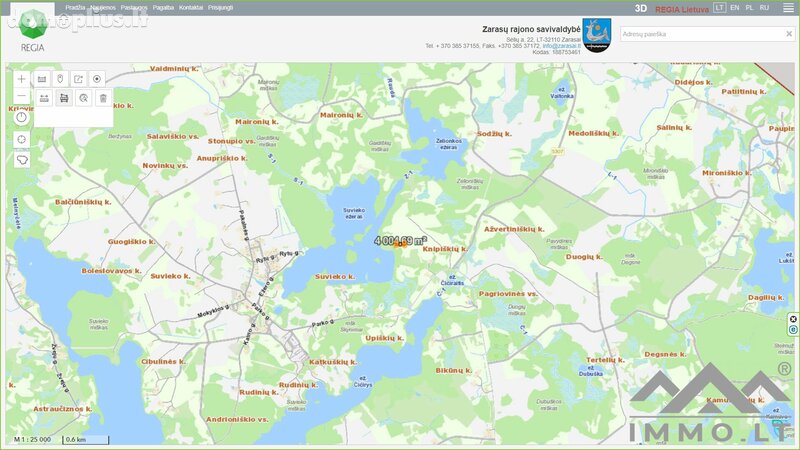Open the Naujienos menu item
800x450 pixels.
click(103, 8)
